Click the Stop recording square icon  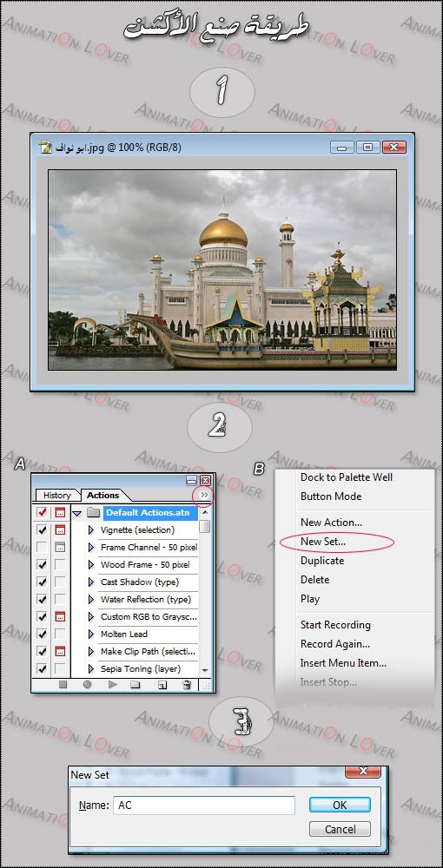pyautogui.click(x=63, y=685)
